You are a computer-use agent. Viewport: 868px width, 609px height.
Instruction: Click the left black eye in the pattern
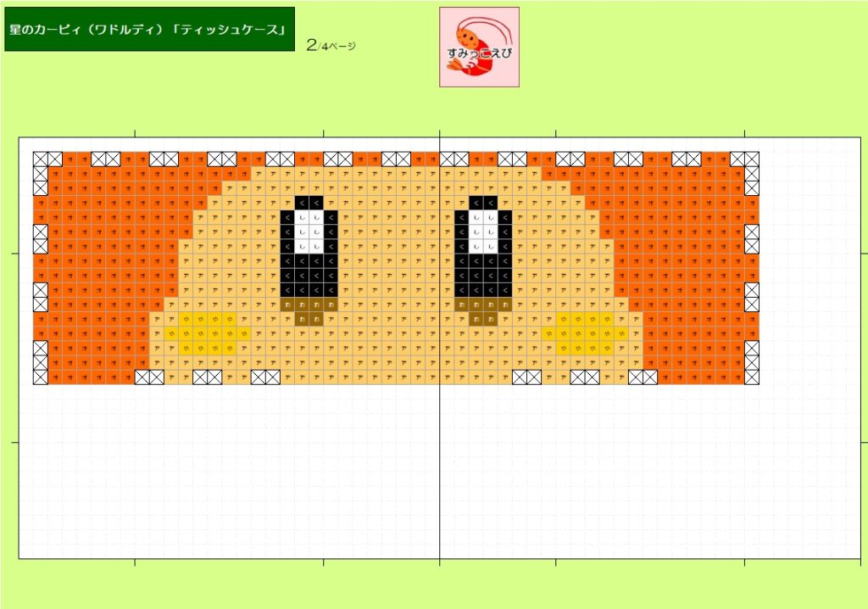(x=309, y=247)
